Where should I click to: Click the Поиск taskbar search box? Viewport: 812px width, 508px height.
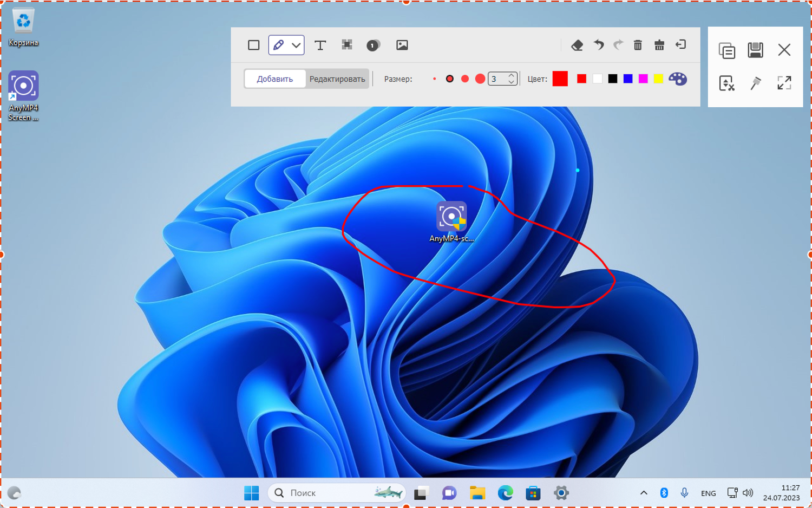337,493
